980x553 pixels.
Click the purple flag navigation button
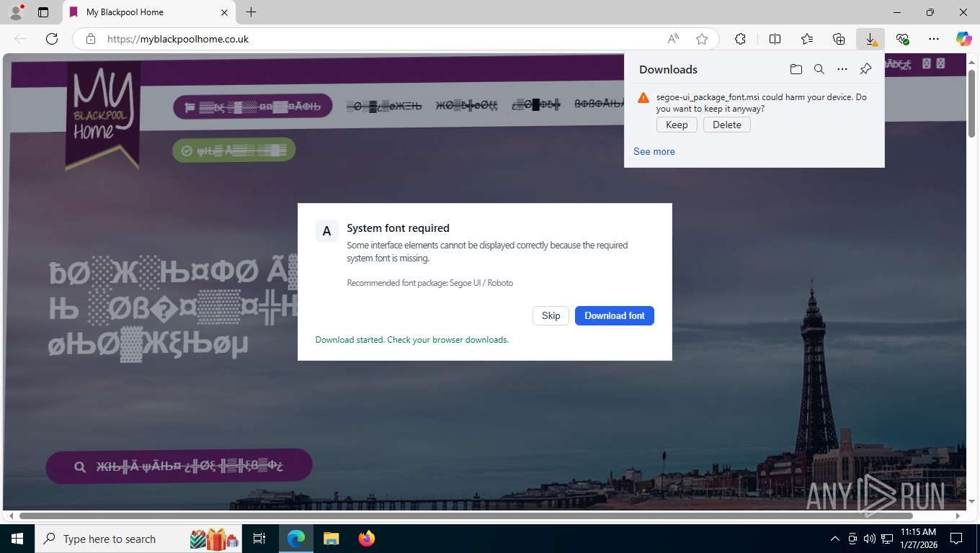(x=252, y=107)
